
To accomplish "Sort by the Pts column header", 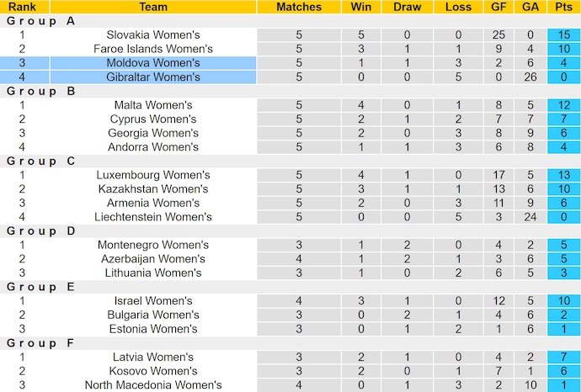I will click(563, 7).
